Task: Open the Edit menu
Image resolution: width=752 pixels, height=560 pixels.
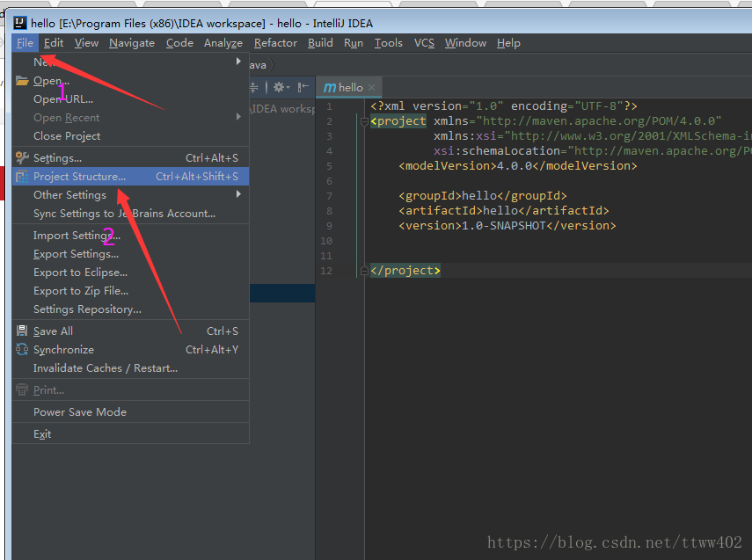Action: tap(54, 43)
